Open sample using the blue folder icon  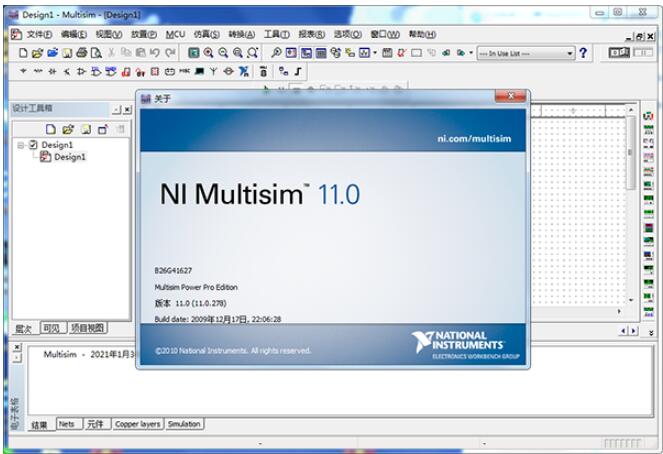pos(52,53)
